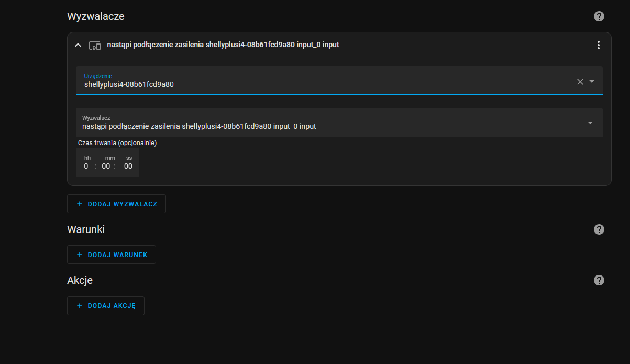630x364 pixels.
Task: Open help for the Wyzwalacze section
Action: 599,16
